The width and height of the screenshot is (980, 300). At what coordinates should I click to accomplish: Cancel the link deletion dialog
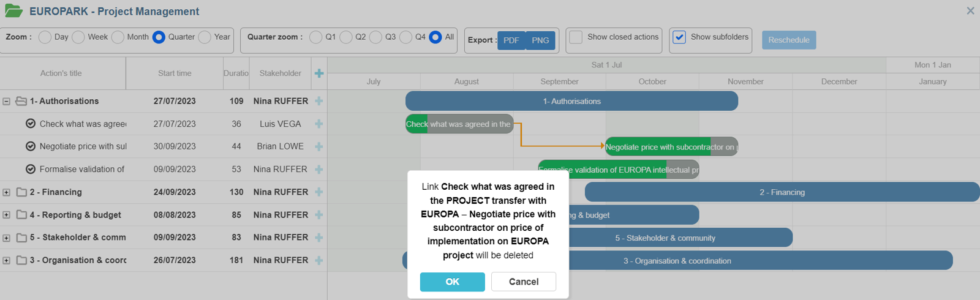point(524,282)
